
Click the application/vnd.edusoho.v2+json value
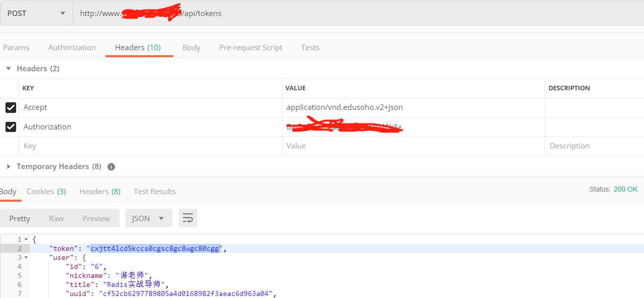pyautogui.click(x=345, y=107)
